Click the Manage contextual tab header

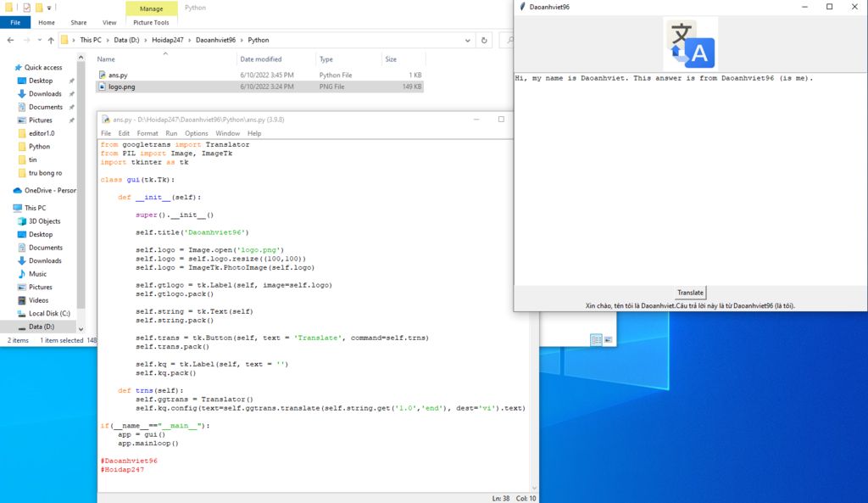point(151,8)
